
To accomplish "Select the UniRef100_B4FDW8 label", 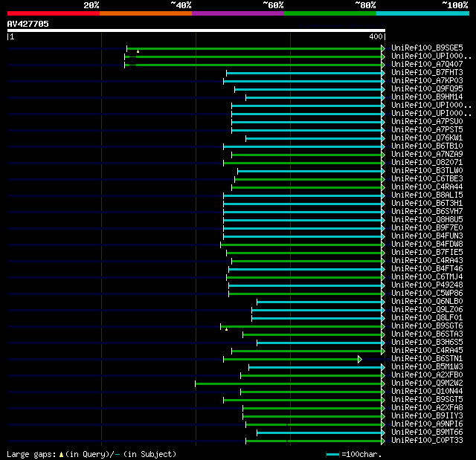I will (x=427, y=244).
